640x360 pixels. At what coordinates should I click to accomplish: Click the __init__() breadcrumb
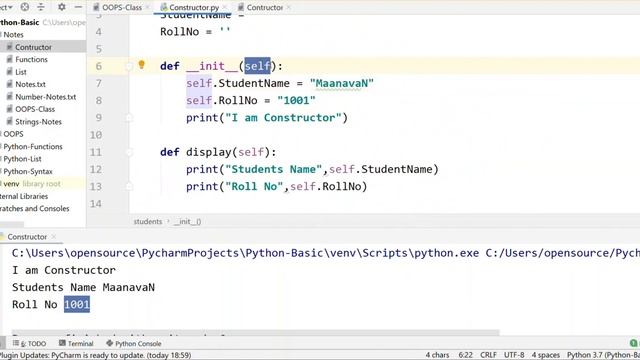tap(187, 222)
